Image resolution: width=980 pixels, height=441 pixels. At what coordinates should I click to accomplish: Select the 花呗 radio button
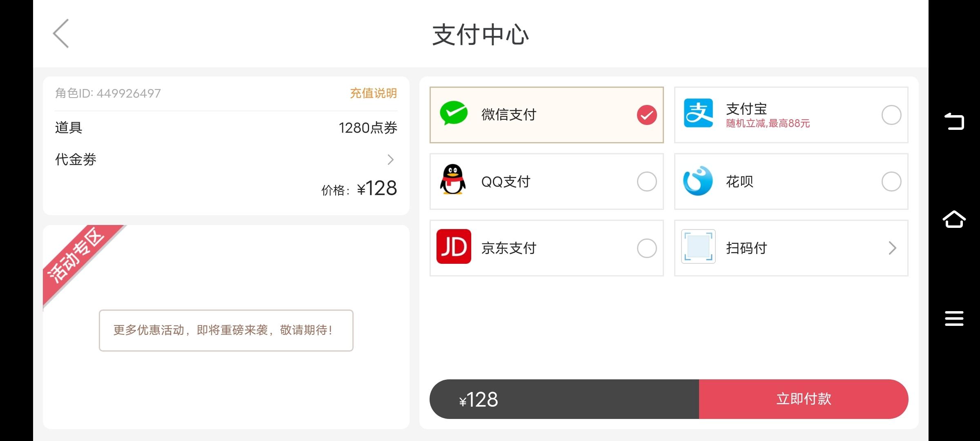(891, 182)
